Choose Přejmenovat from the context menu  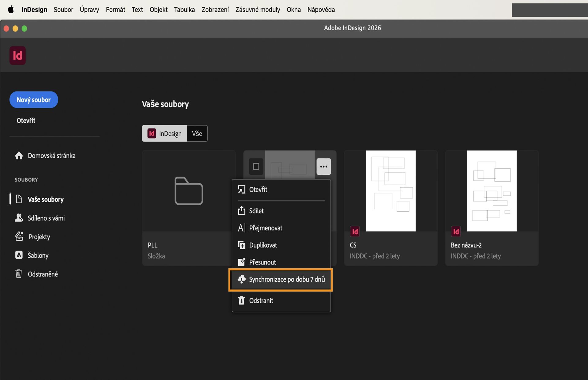266,228
